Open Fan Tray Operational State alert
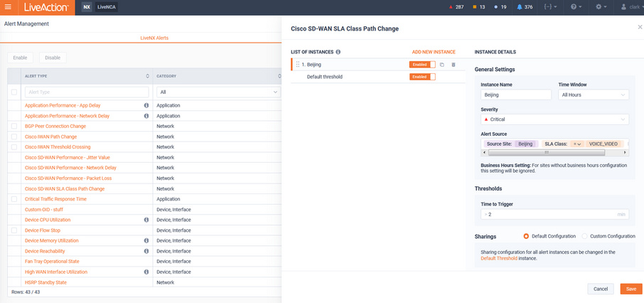 point(52,262)
